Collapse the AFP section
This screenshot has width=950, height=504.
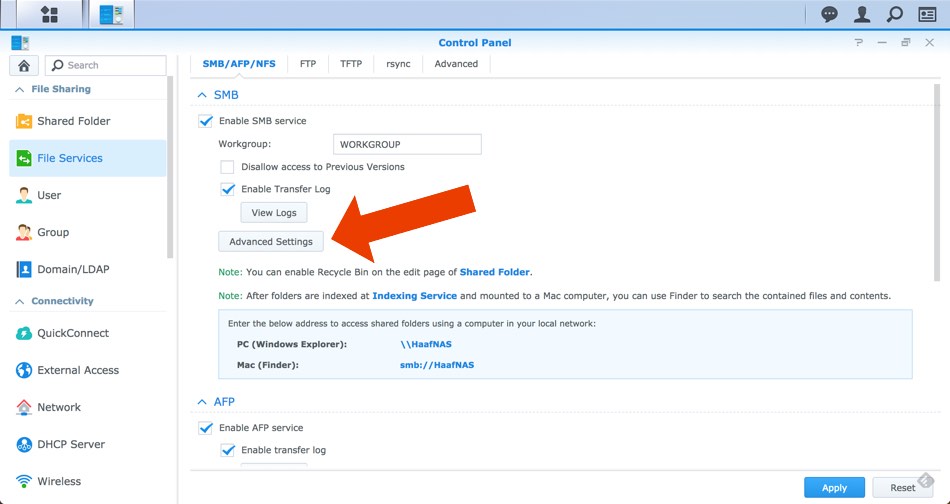pos(200,402)
